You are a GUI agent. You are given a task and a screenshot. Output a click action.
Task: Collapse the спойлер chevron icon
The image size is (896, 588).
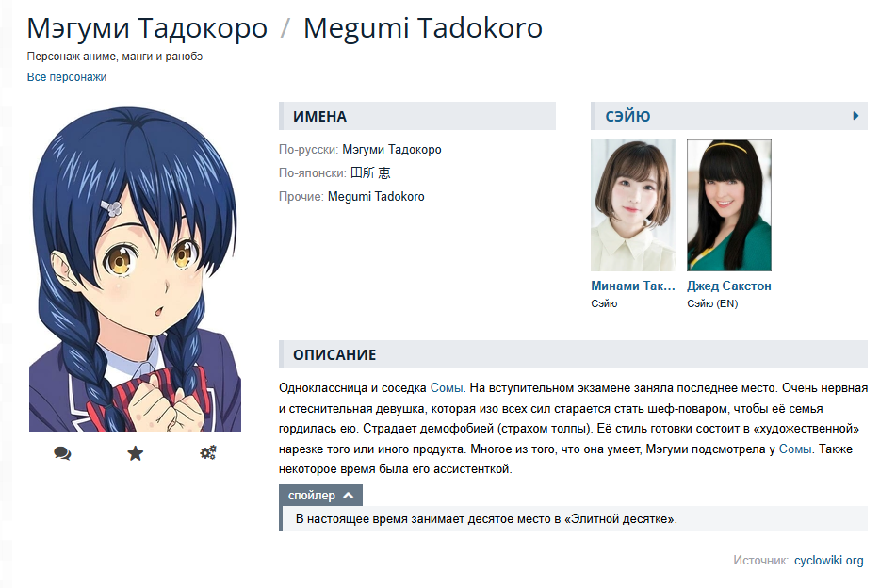coord(349,496)
